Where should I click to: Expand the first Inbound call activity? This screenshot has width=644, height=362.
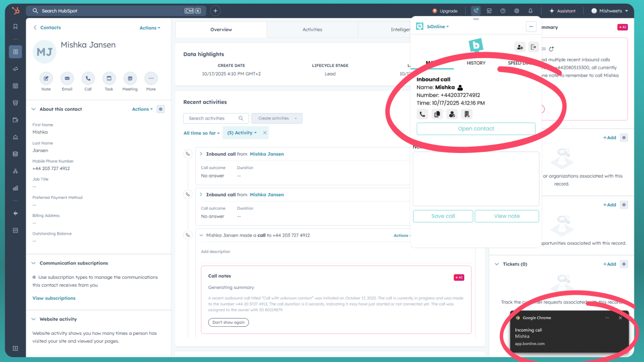(x=201, y=154)
